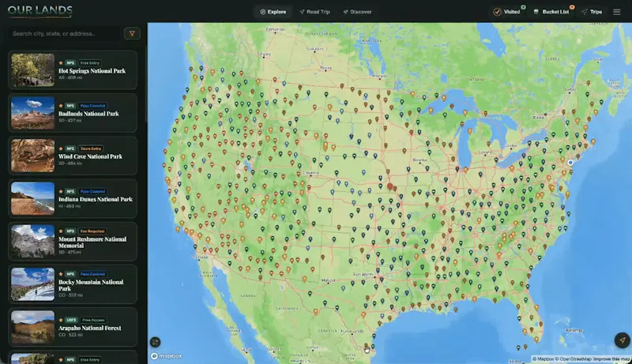
Task: Click the large red selected pin near Kansas City
Action: point(389,186)
